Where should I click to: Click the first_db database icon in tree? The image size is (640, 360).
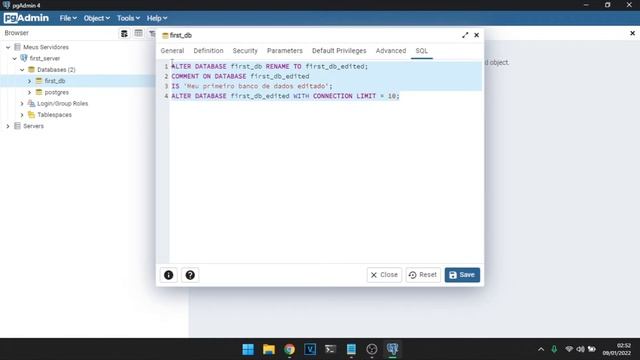39,81
